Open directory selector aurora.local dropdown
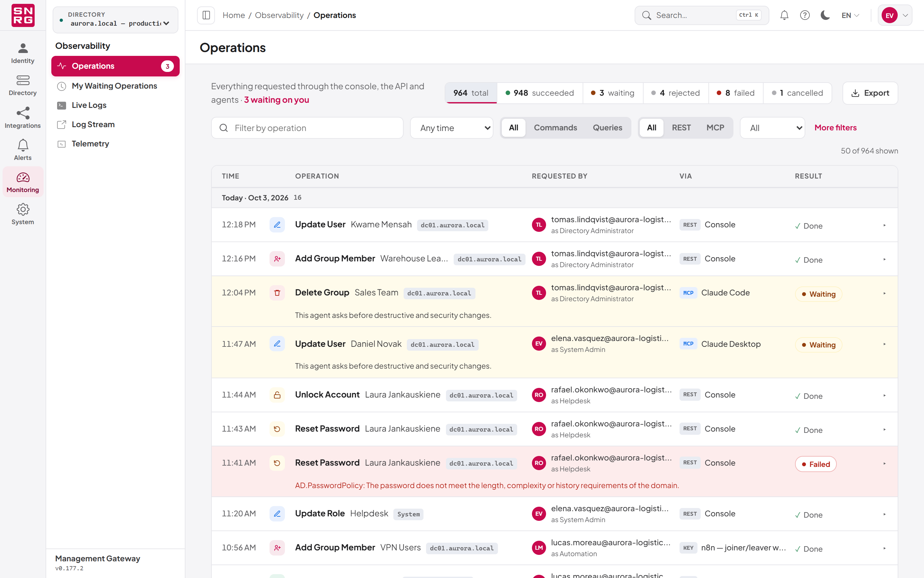 (x=115, y=20)
